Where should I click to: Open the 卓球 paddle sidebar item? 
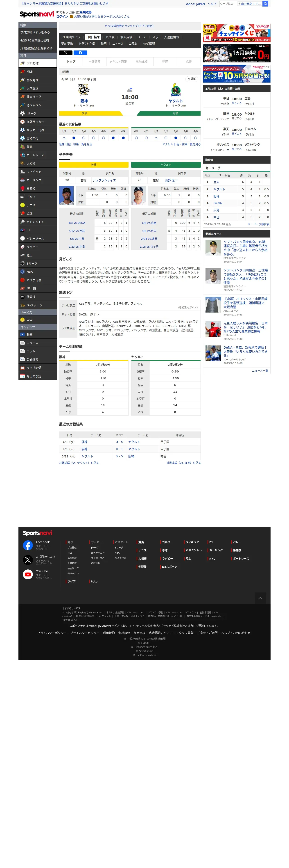[37, 213]
